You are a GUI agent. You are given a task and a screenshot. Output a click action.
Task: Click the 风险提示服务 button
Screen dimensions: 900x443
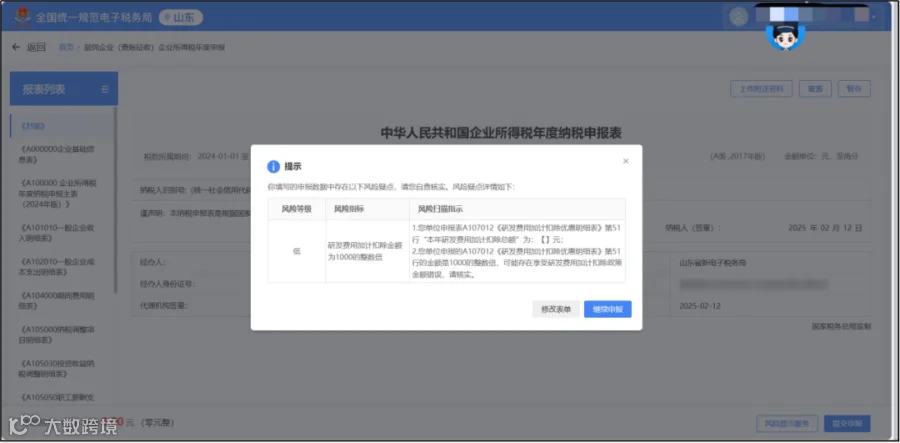[x=787, y=423]
